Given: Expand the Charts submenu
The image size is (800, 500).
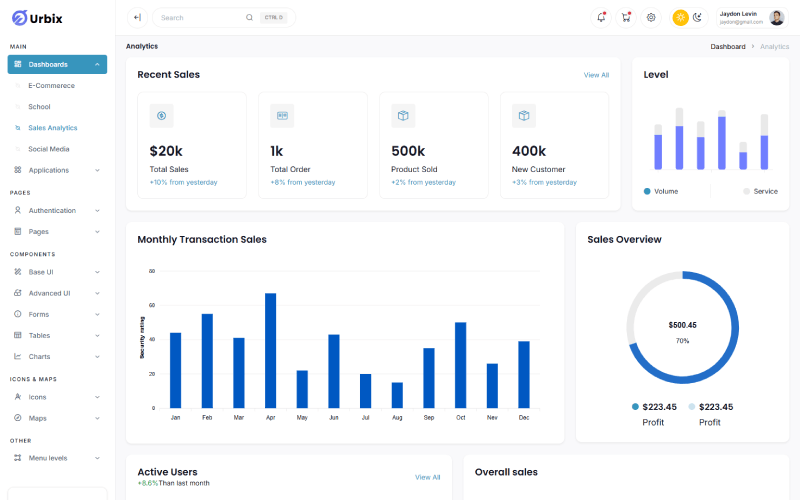Looking at the screenshot, I should coord(56,356).
